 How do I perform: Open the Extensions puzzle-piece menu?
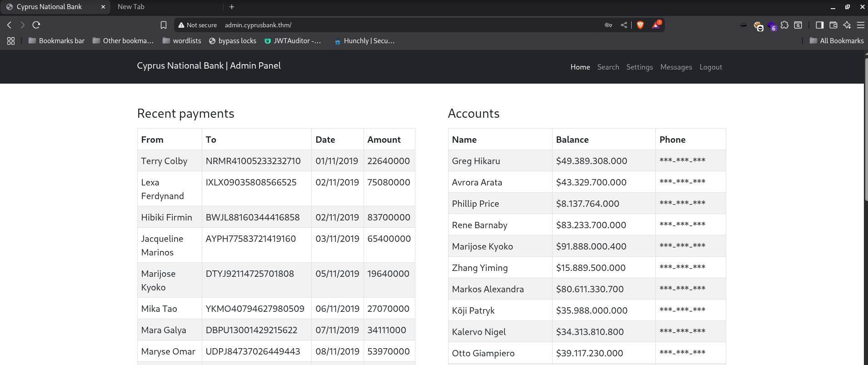coord(784,25)
